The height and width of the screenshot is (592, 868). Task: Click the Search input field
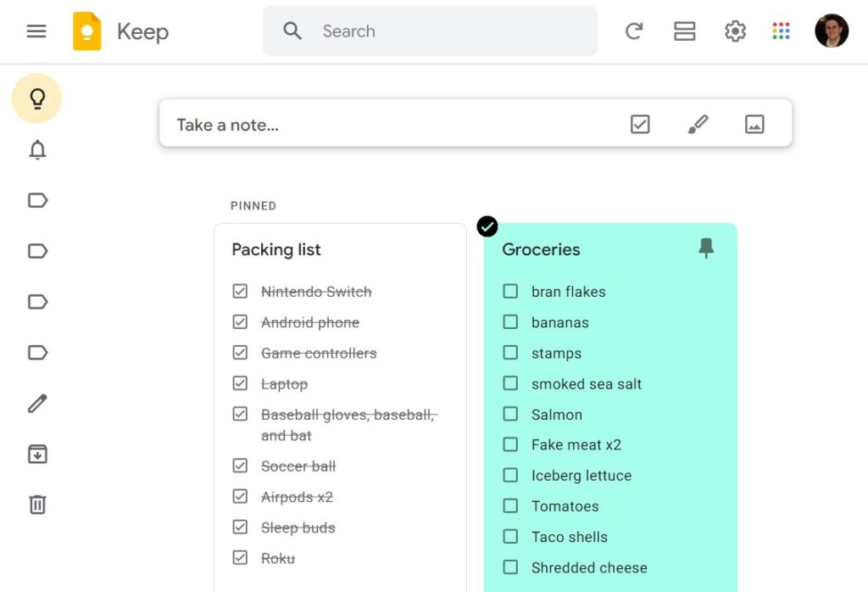point(449,31)
